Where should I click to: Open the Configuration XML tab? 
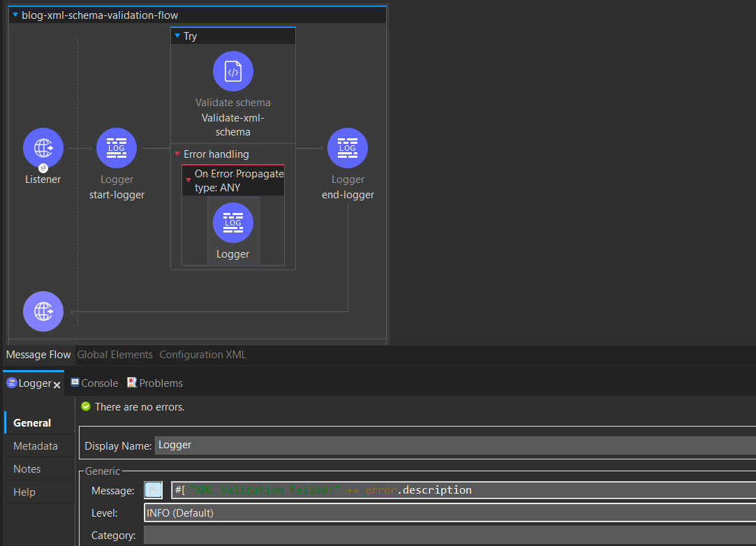tap(202, 355)
